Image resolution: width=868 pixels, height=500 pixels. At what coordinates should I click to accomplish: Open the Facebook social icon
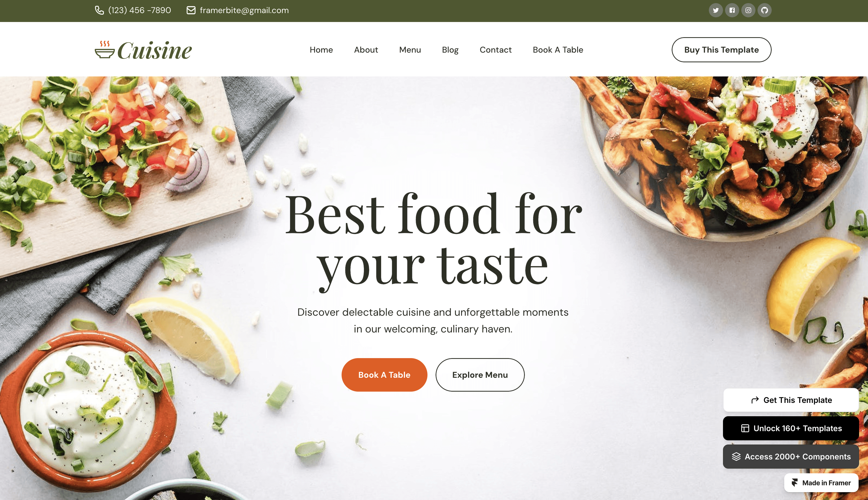coord(732,10)
